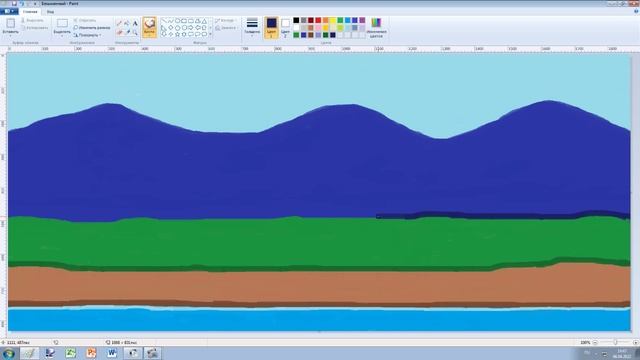This screenshot has height=360, width=640.
Task: Select the Diamond shape in shapes gallery
Action: tap(171, 27)
